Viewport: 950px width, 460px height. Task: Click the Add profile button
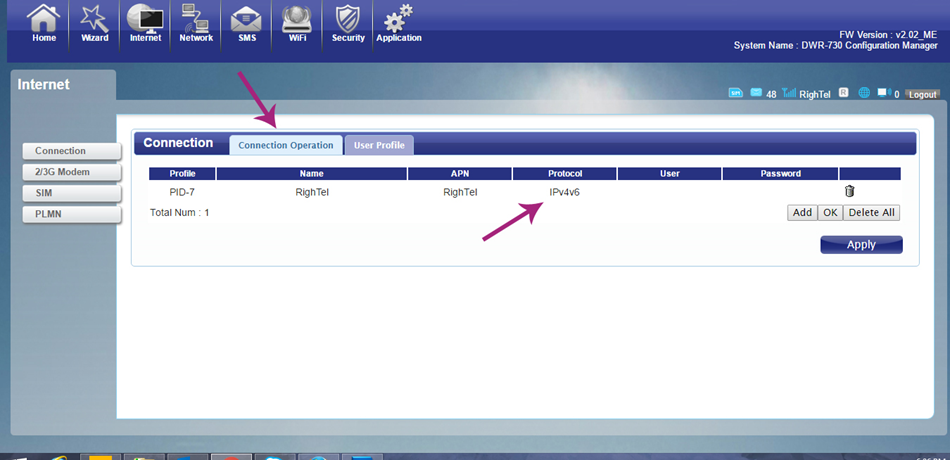[801, 213]
